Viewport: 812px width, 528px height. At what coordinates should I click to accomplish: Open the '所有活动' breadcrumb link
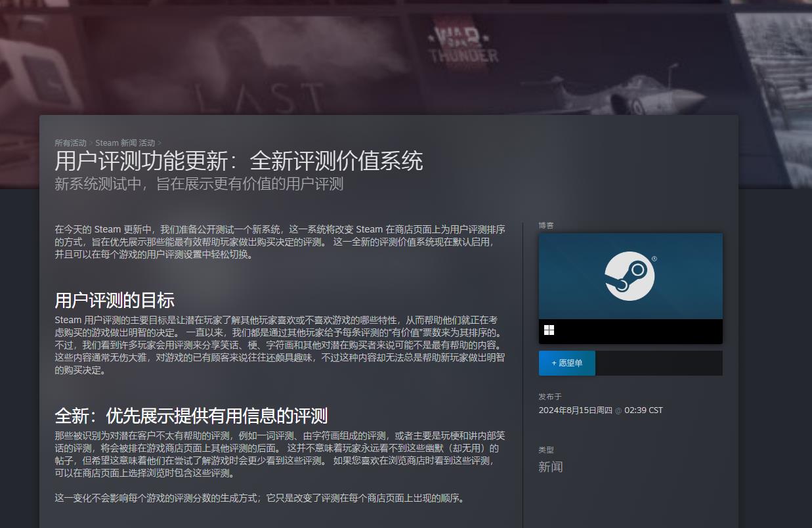click(70, 143)
